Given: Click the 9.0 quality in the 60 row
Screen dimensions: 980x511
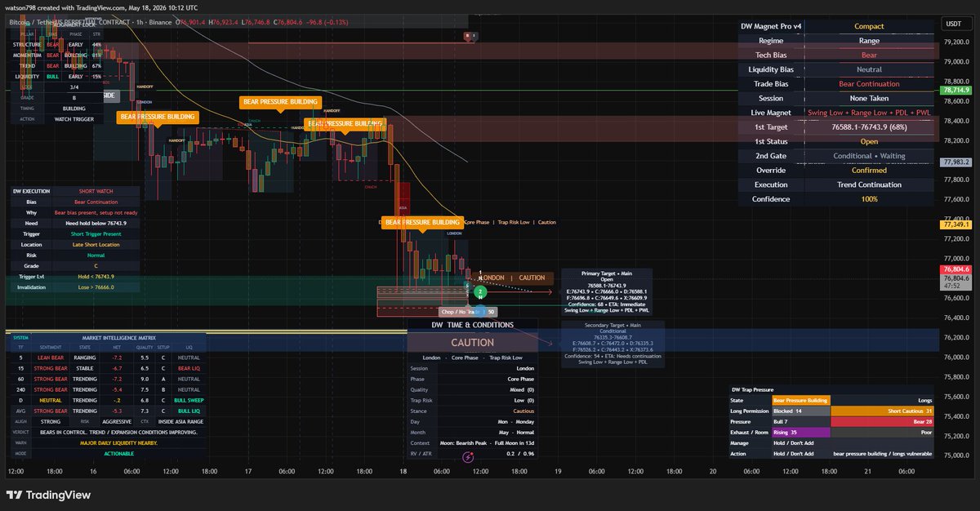Looking at the screenshot, I should coord(144,379).
